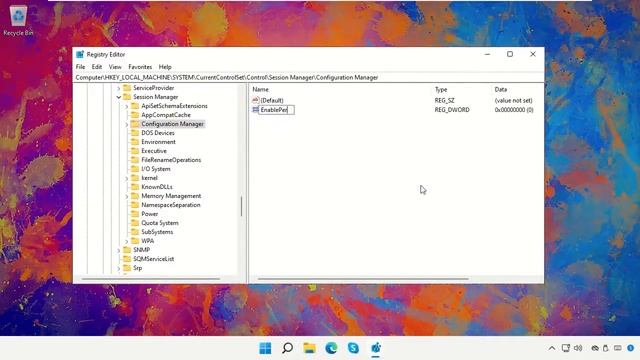640x360 pixels.
Task: Select the Srp tree item
Action: pyautogui.click(x=138, y=268)
